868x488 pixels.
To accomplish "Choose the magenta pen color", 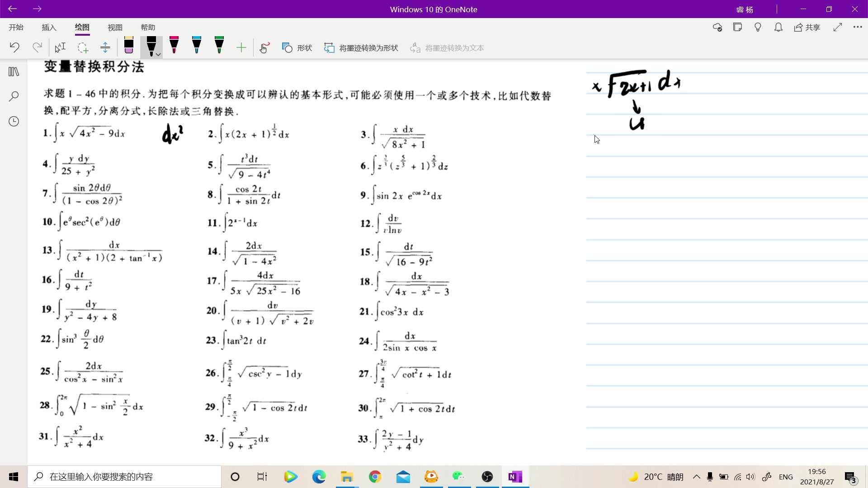I will pos(174,46).
